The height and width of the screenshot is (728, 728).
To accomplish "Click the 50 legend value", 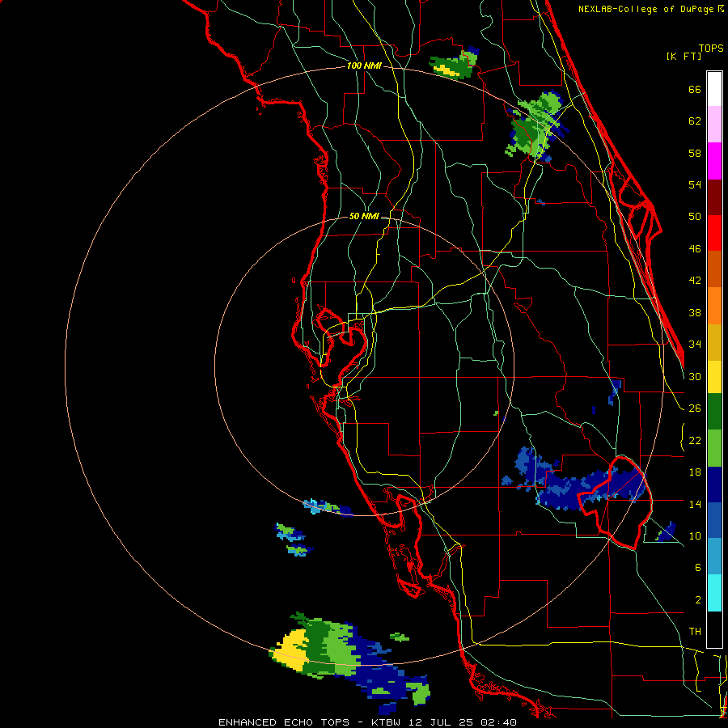I will [695, 216].
